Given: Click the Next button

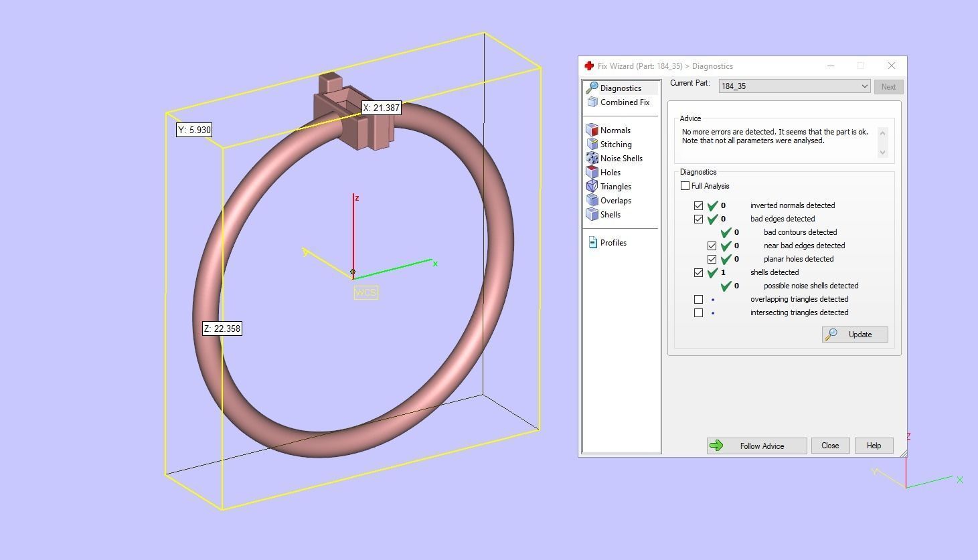Looking at the screenshot, I should pos(888,87).
